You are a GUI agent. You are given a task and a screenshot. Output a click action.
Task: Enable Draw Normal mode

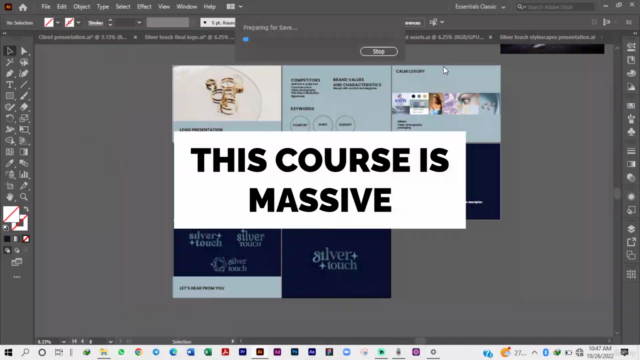coord(7,250)
